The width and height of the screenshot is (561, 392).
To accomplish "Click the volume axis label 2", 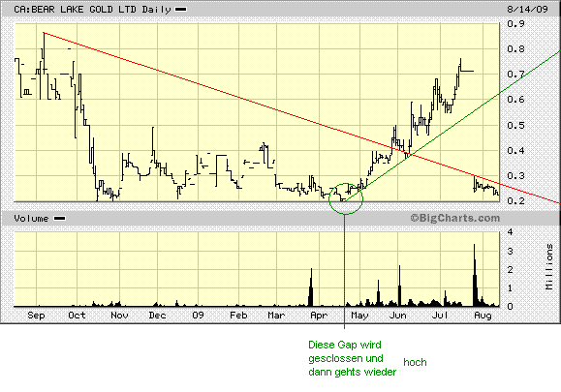I will point(511,269).
